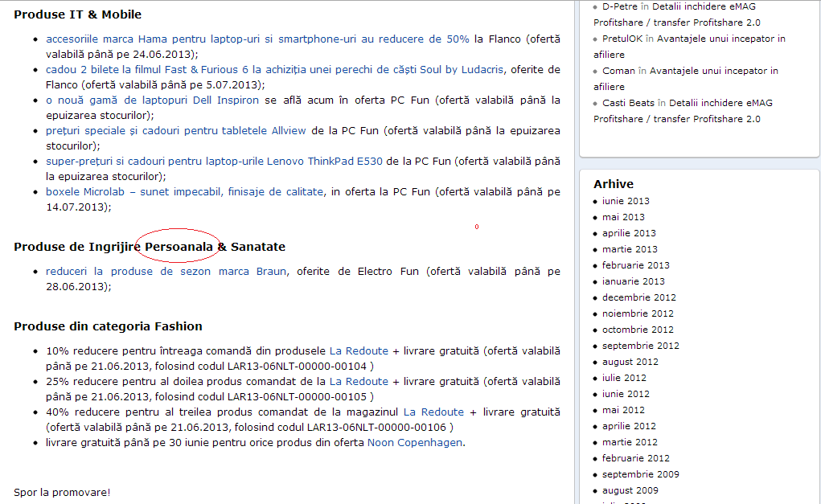821x504 pixels.
Task: Open the Coman commenter link
Action: [618, 72]
